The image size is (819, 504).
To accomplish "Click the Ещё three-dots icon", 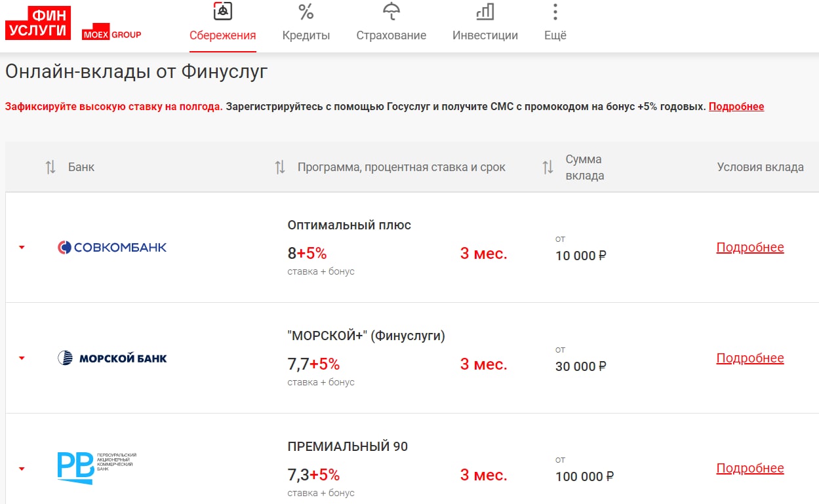I will click(555, 11).
